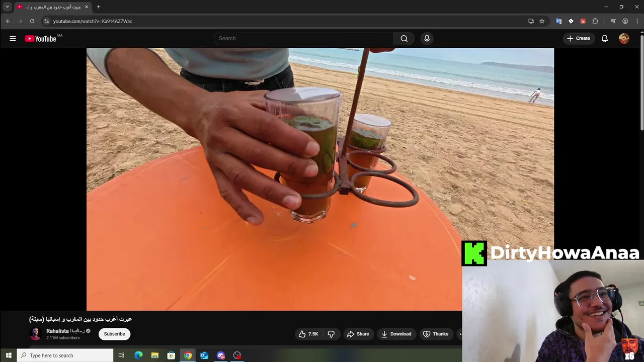Open the red image extension icon
Image resolution: width=644 pixels, height=362 pixels.
(x=583, y=21)
